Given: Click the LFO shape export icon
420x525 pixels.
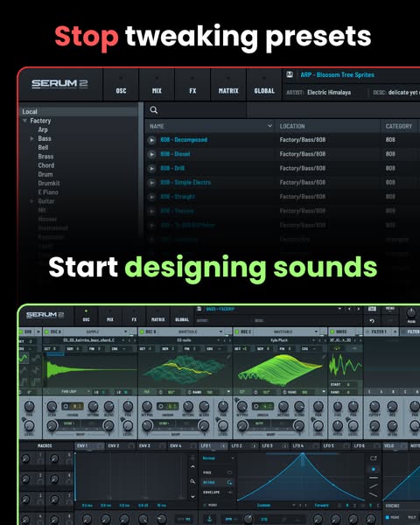Looking at the screenshot, I should (373, 458).
